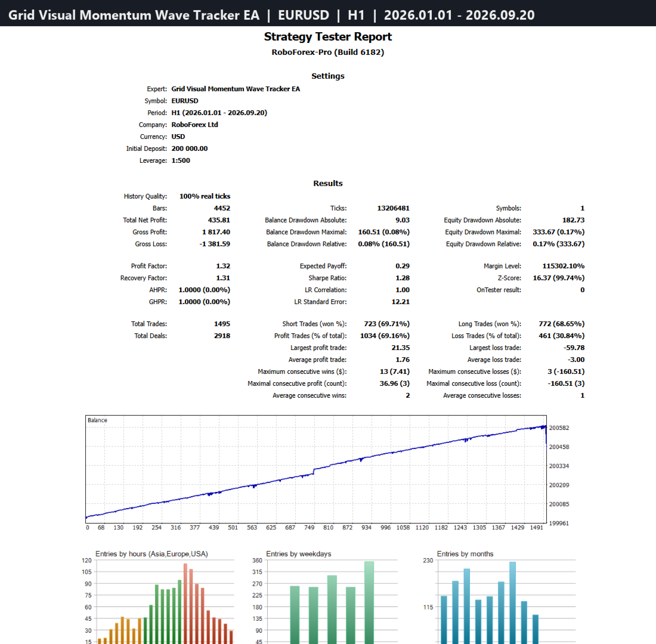Click the Equity Drawdown Maximal value 333.67 (0.17%)
The width and height of the screenshot is (656, 644).
(559, 232)
